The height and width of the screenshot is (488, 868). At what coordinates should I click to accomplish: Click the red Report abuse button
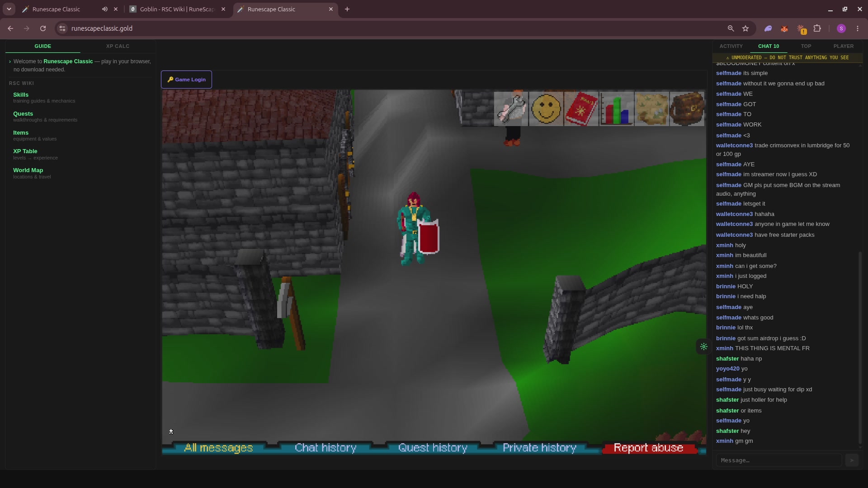tap(648, 448)
